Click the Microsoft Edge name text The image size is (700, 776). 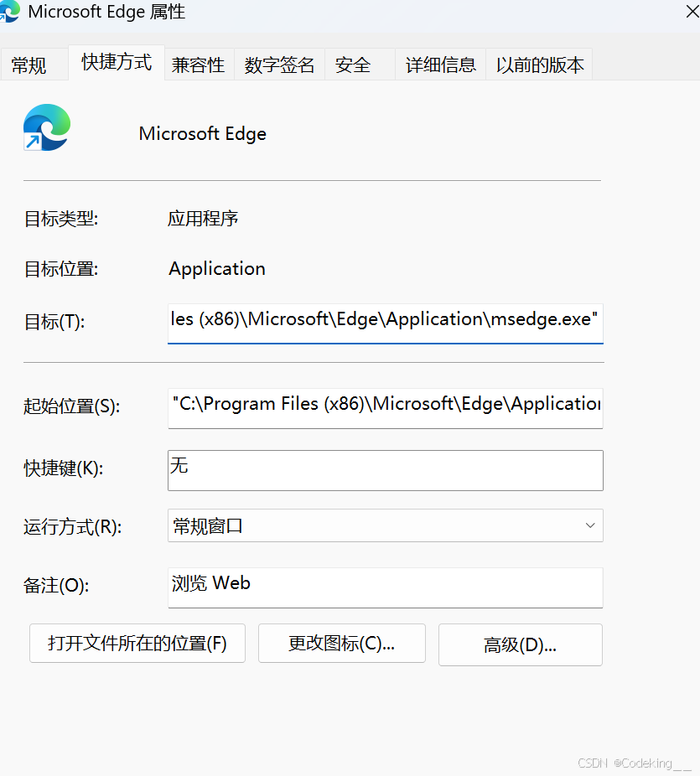[x=203, y=134]
